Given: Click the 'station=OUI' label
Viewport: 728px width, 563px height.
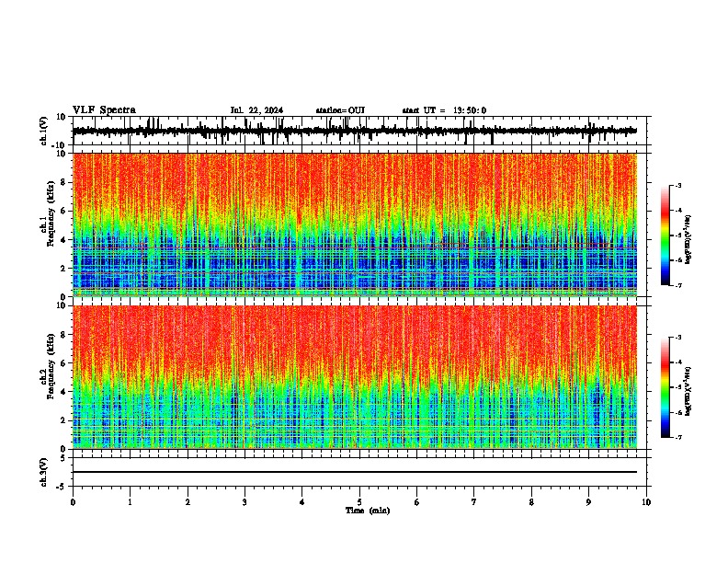Looking at the screenshot, I should tap(340, 110).
